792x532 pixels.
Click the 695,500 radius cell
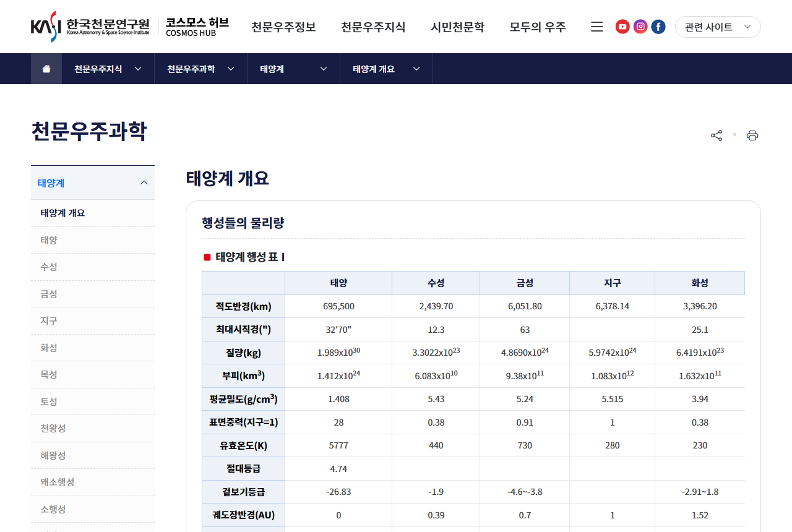tap(338, 306)
